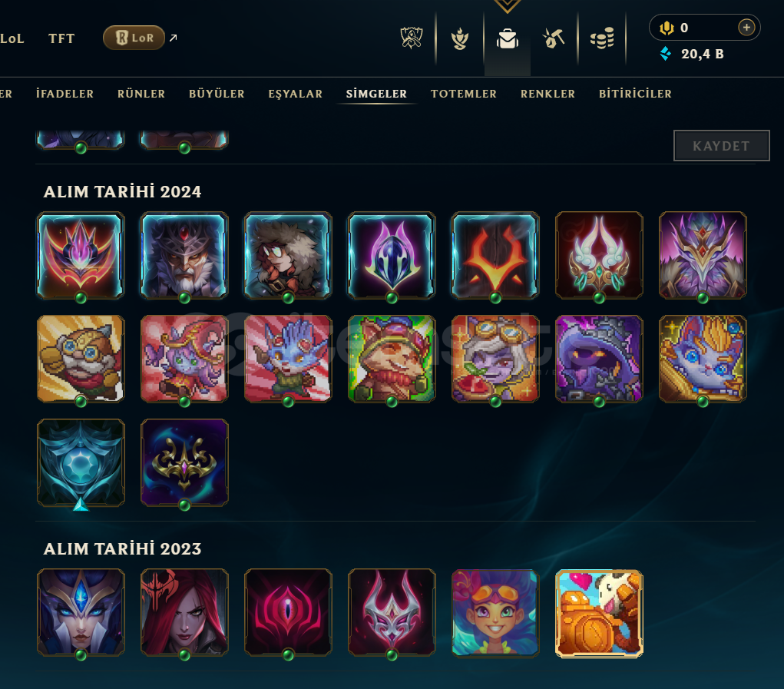Screen dimensions: 784x689
Task: Go to the BİTİRİCİLER tab
Action: tap(635, 94)
